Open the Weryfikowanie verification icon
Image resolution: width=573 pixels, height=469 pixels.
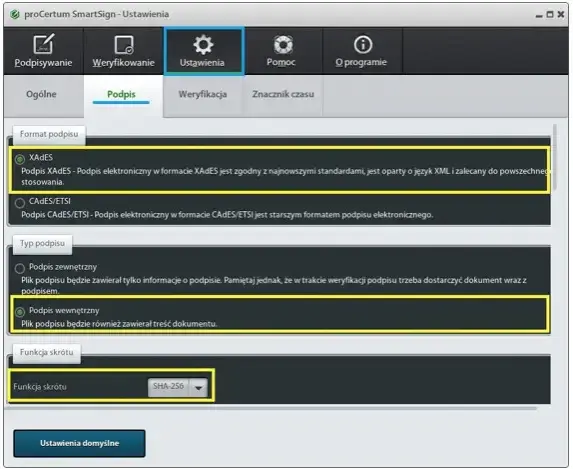pos(124,45)
